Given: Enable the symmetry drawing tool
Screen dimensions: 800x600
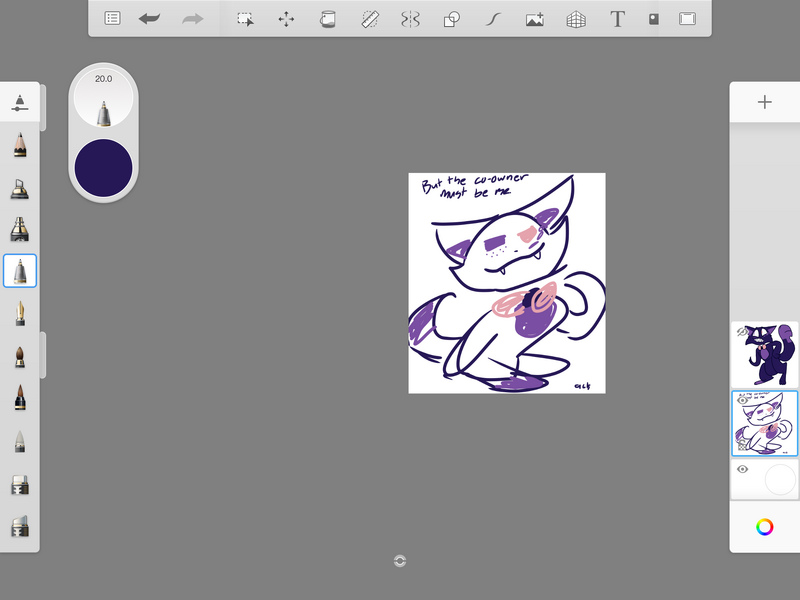Looking at the screenshot, I should click(x=410, y=18).
